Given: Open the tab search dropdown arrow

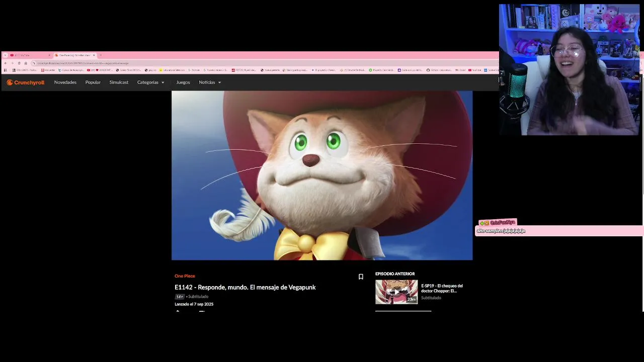Looking at the screenshot, I should (x=5, y=55).
